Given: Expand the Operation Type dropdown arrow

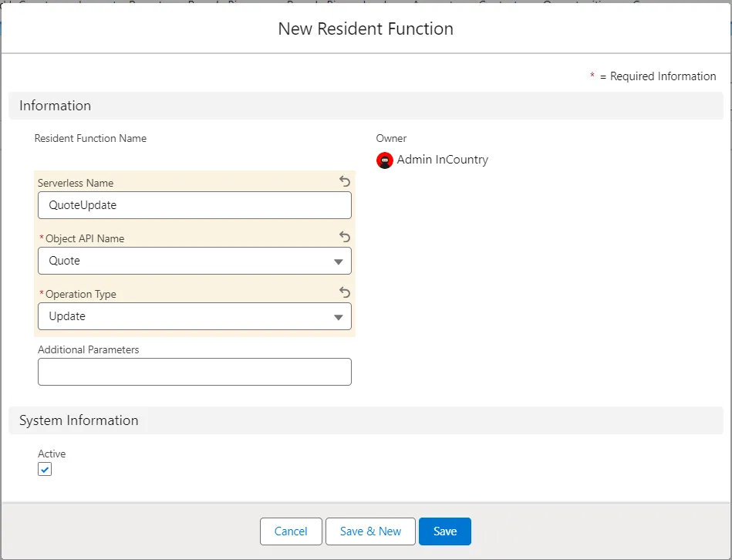Looking at the screenshot, I should click(338, 317).
